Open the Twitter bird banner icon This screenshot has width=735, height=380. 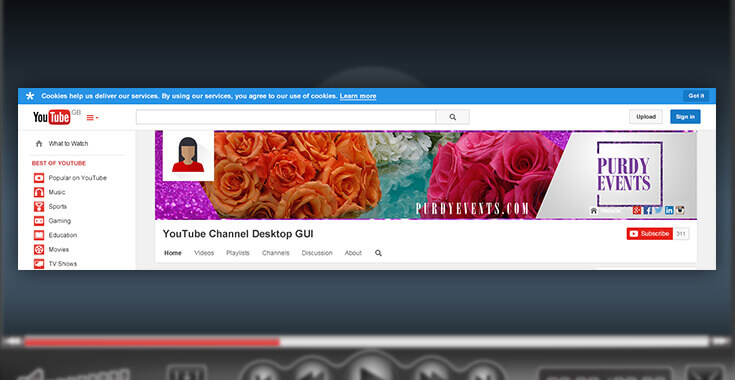click(658, 210)
